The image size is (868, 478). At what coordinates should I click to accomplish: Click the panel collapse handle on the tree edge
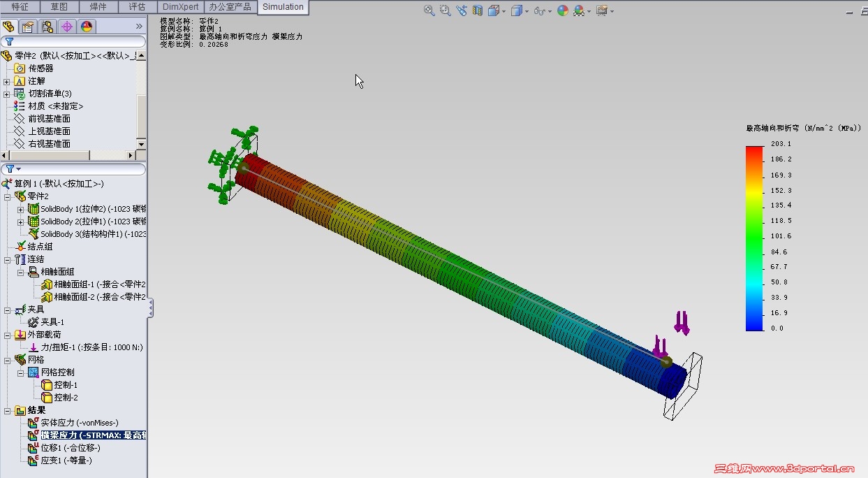tap(150, 308)
